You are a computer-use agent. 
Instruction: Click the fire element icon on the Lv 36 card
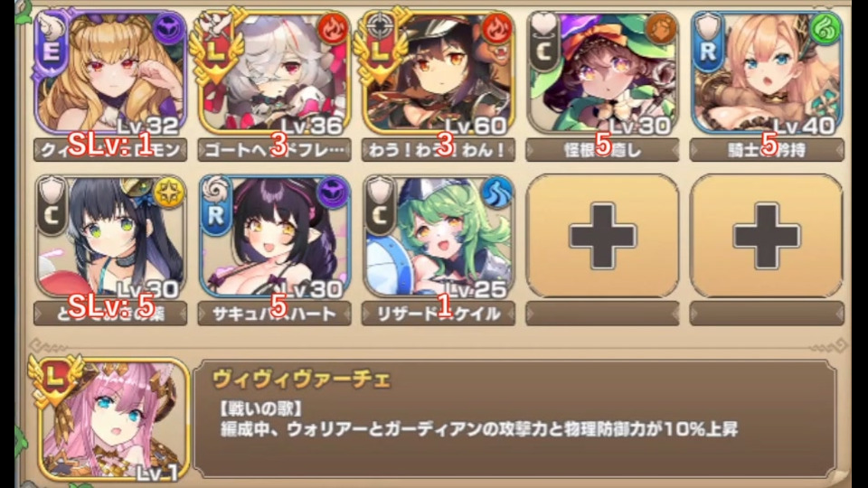[x=333, y=29]
